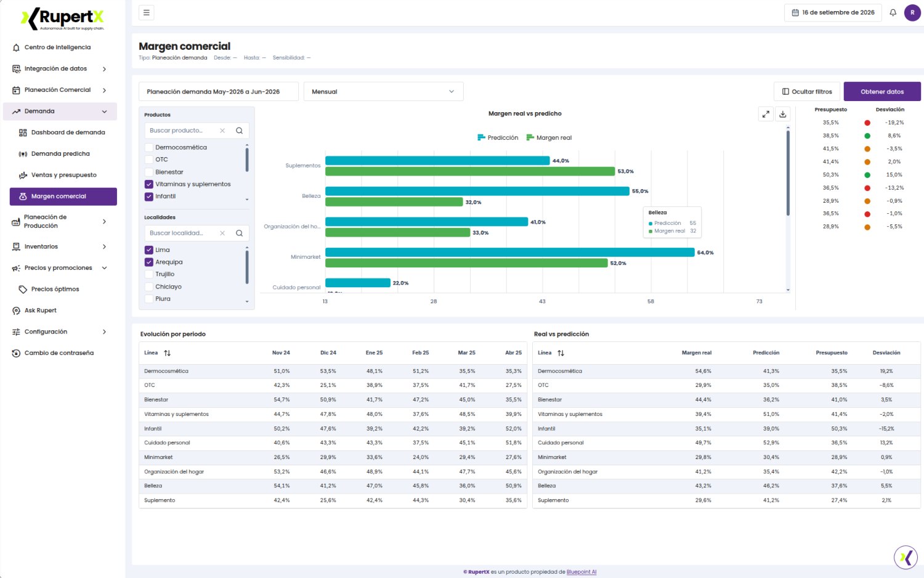Open user avatar R menu
Viewport: 924px width, 578px height.
[x=912, y=12]
